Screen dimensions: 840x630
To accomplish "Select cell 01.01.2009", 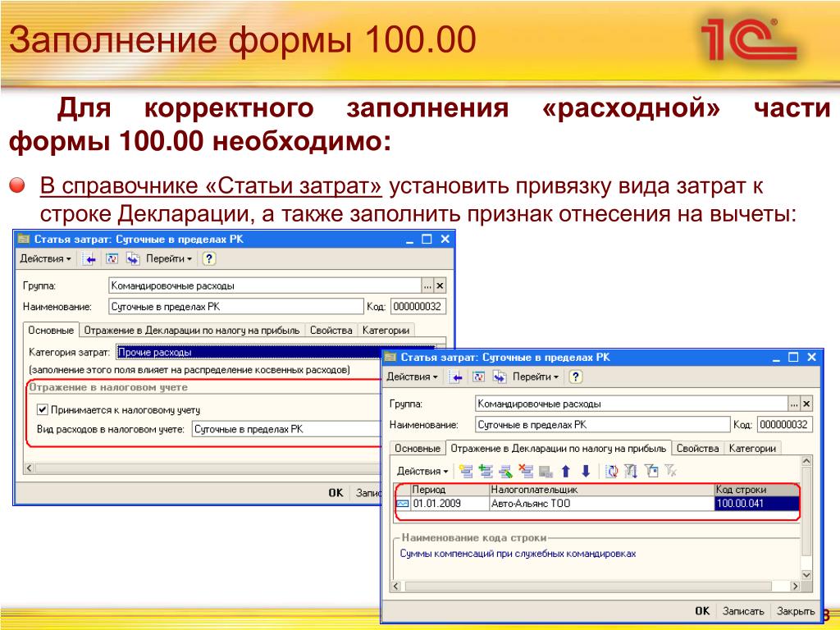I will [450, 504].
